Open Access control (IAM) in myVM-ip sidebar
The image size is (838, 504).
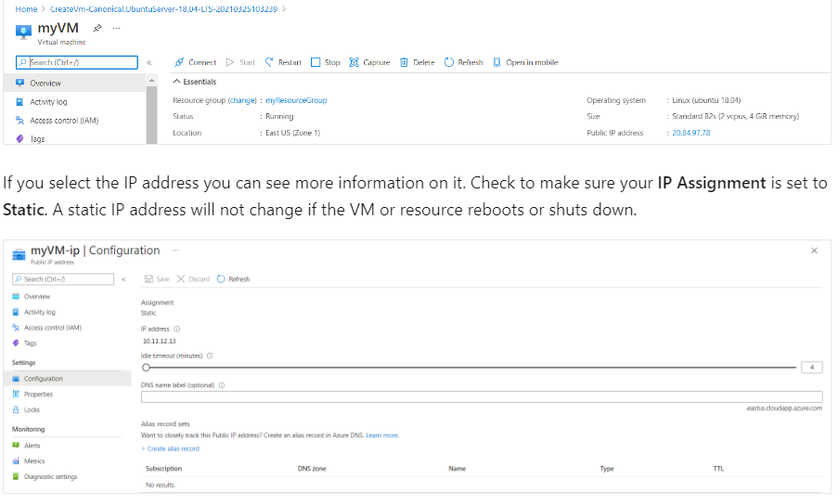(52, 328)
